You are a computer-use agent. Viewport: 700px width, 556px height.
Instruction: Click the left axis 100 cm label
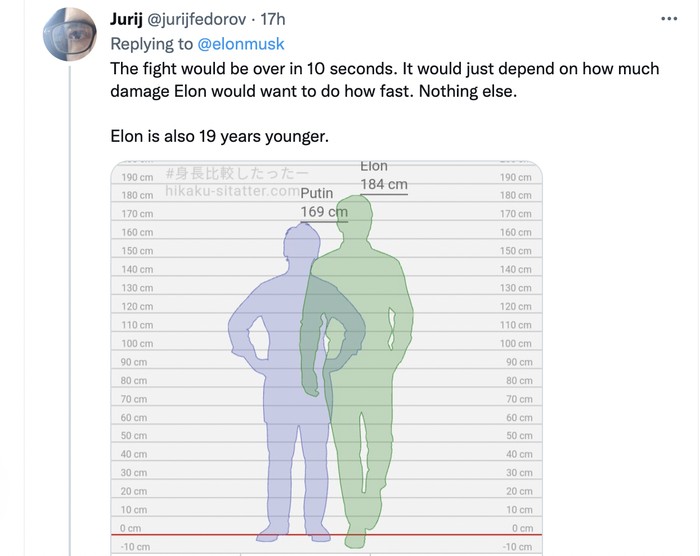tap(137, 344)
